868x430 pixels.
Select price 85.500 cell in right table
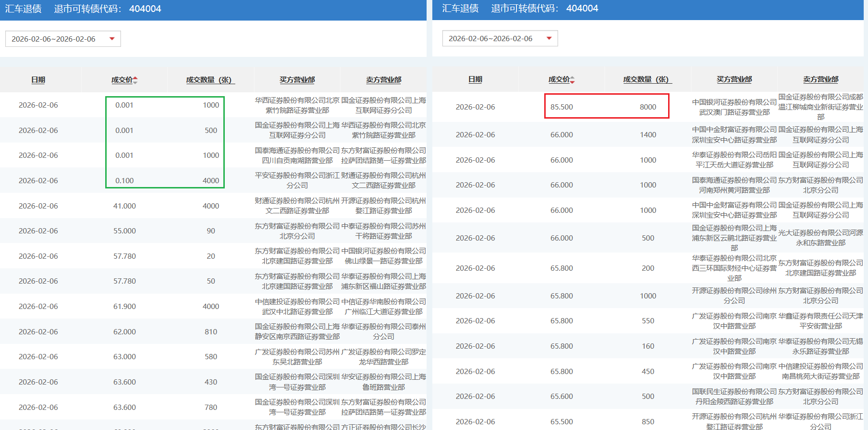click(x=561, y=107)
